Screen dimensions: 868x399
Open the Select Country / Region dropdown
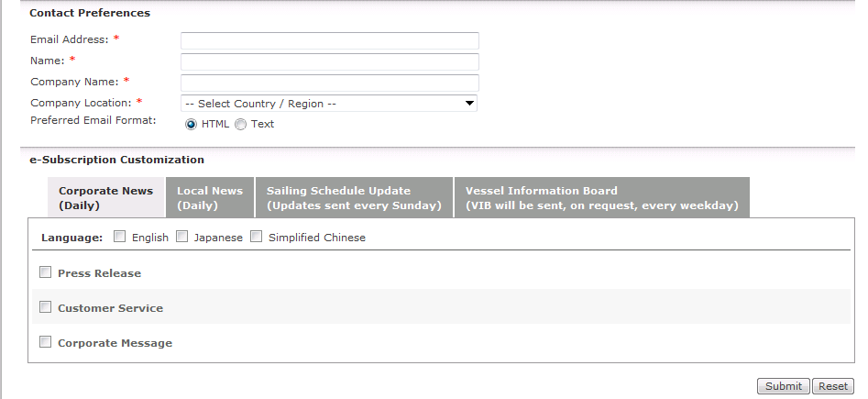pos(328,104)
